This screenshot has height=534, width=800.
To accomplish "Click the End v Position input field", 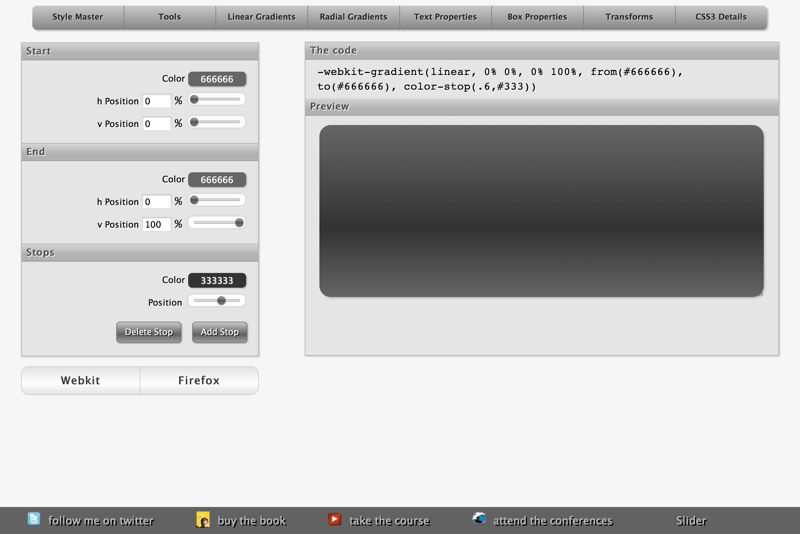I will (x=156, y=224).
